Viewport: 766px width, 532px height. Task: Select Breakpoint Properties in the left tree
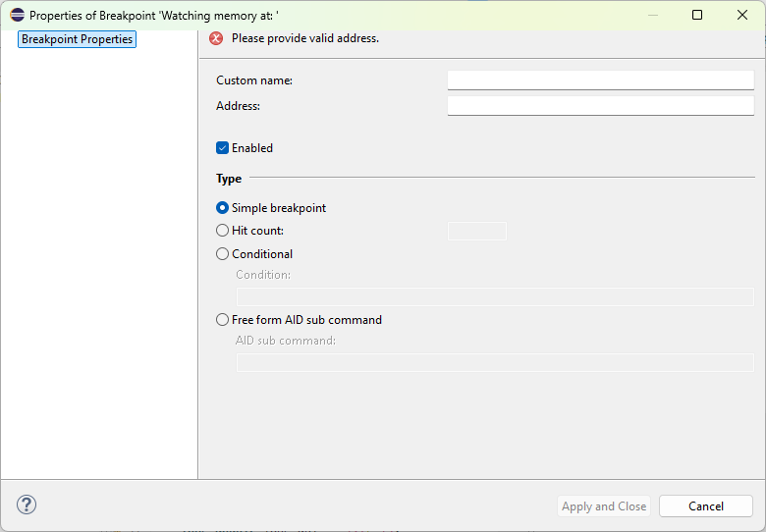(77, 39)
